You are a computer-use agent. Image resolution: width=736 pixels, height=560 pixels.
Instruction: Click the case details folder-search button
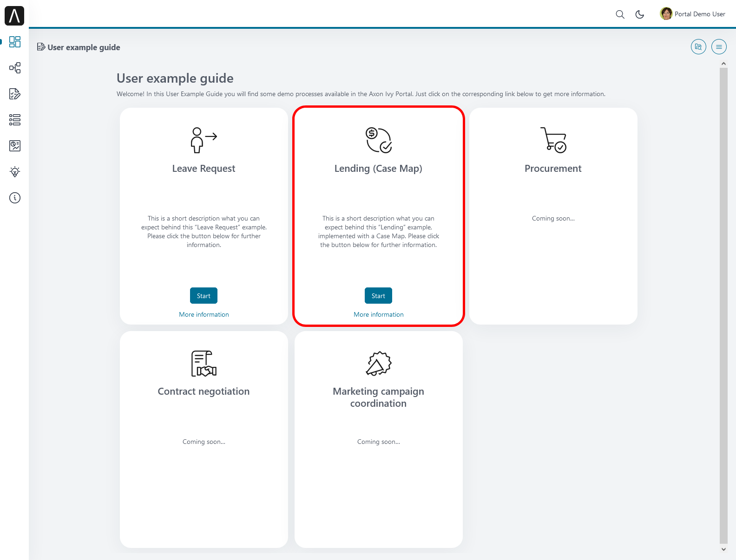[x=698, y=47]
